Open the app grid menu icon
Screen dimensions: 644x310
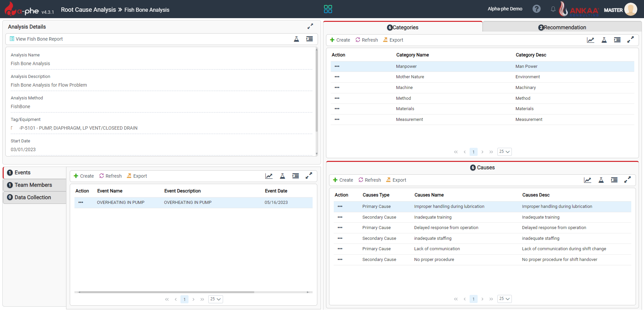click(x=328, y=9)
